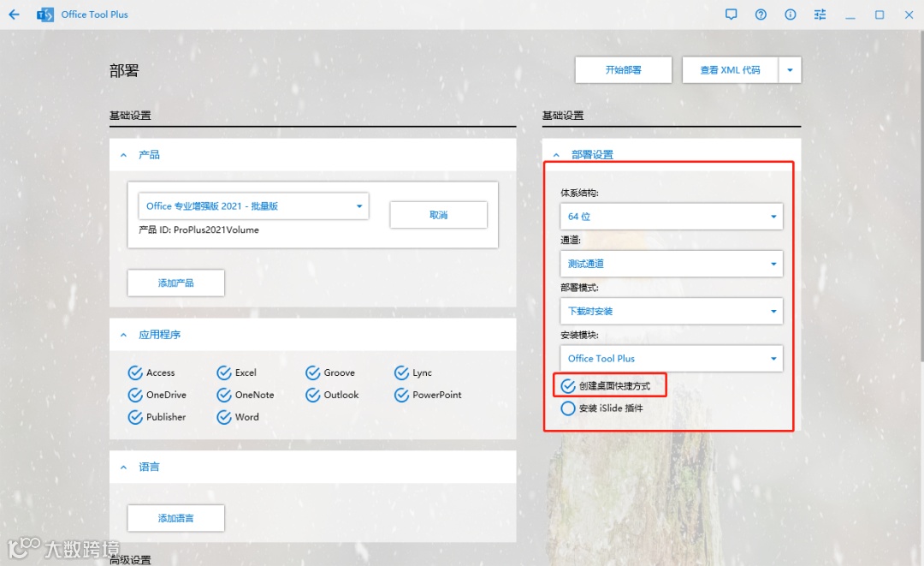Open the Office 专业增强版 2021 product dropdown
924x566 pixels.
[x=253, y=206]
